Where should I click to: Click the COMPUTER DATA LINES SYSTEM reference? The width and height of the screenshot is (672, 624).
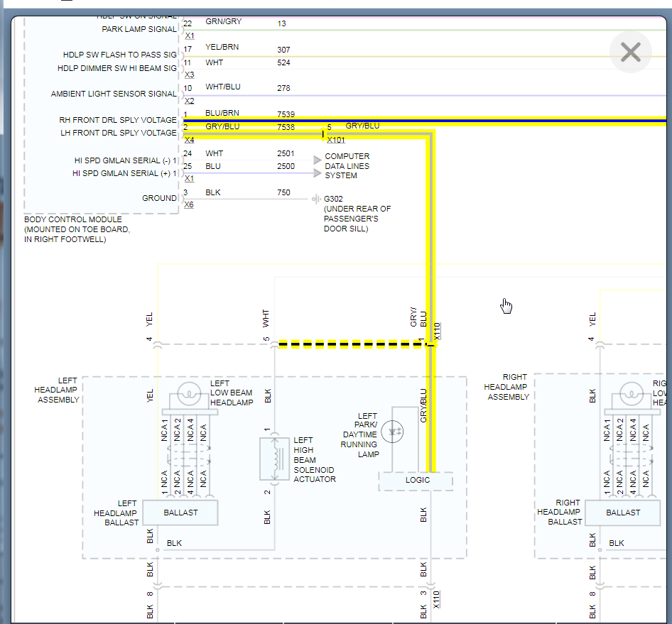[x=347, y=165]
